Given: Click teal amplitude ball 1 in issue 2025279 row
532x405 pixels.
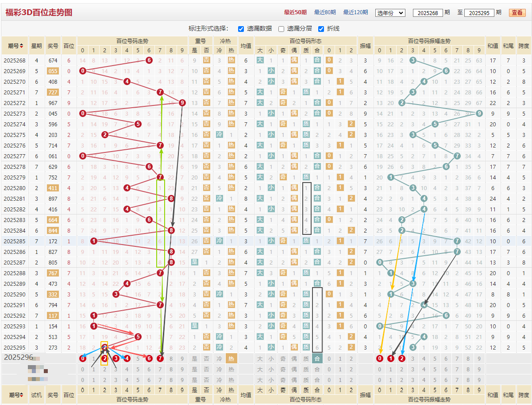Looking at the screenshot, I should tap(391, 177).
